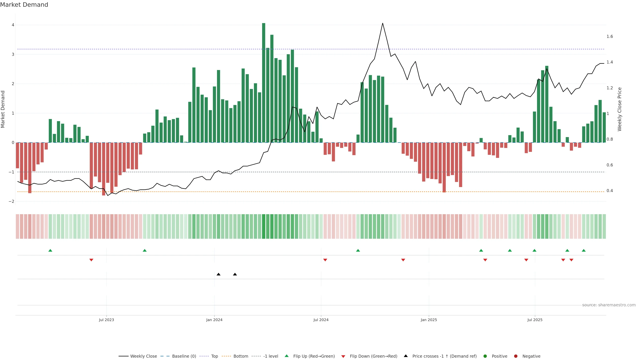Toggle the Baseline (0) legend entry
The height and width of the screenshot is (362, 644).
(184, 356)
